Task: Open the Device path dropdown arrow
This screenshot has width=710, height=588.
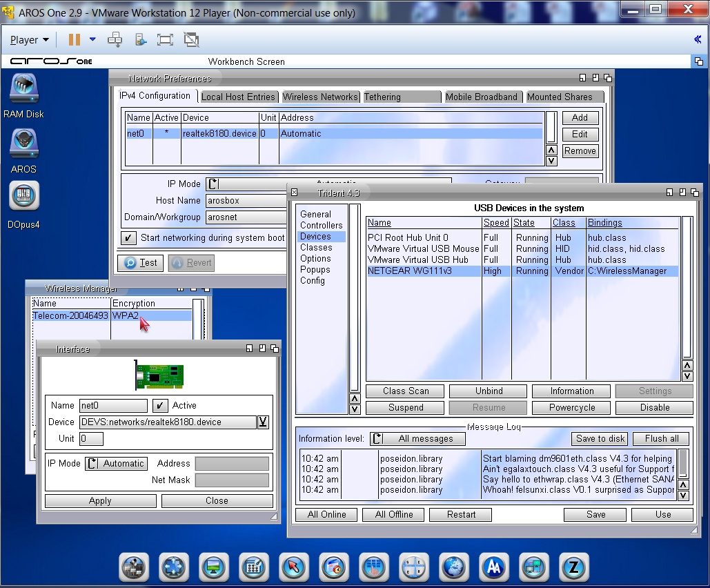Action: [x=263, y=422]
